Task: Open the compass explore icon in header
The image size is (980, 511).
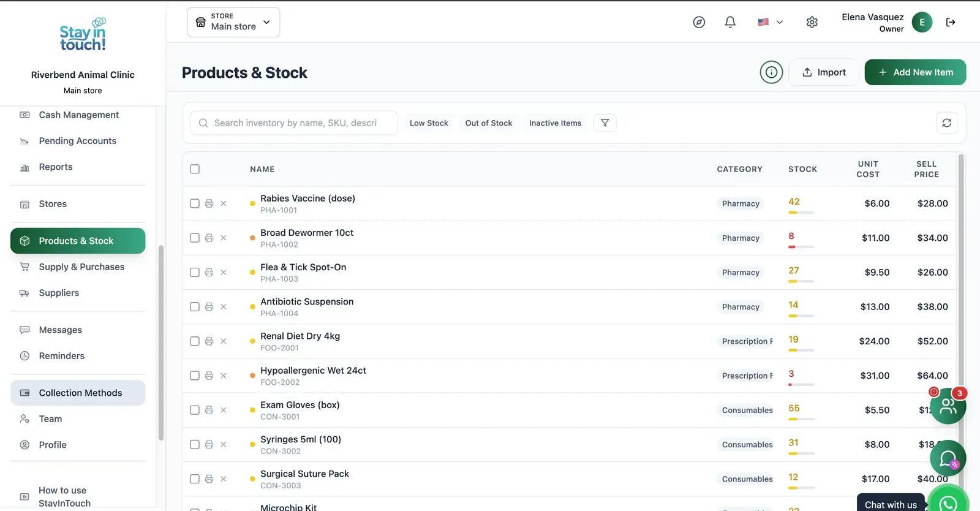Action: pos(699,22)
